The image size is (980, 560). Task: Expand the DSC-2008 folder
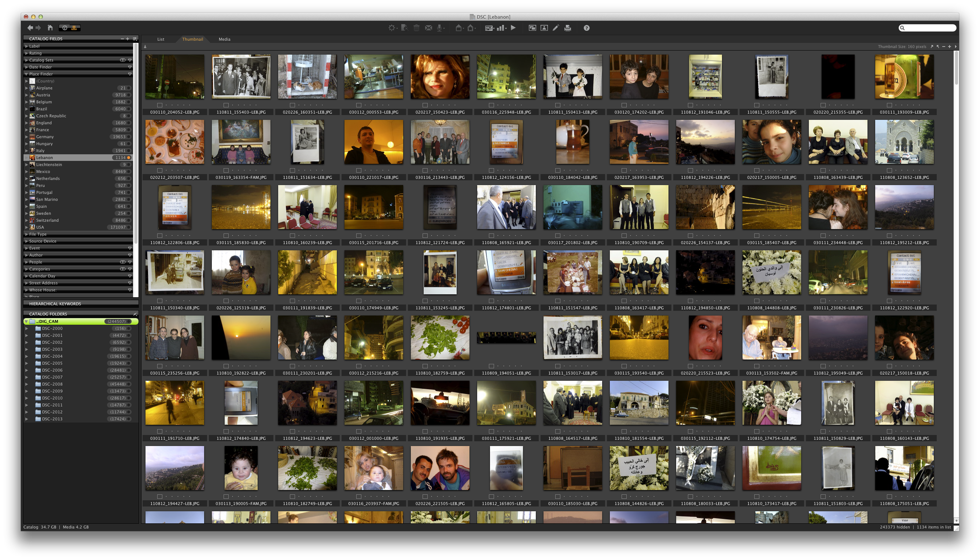26,384
